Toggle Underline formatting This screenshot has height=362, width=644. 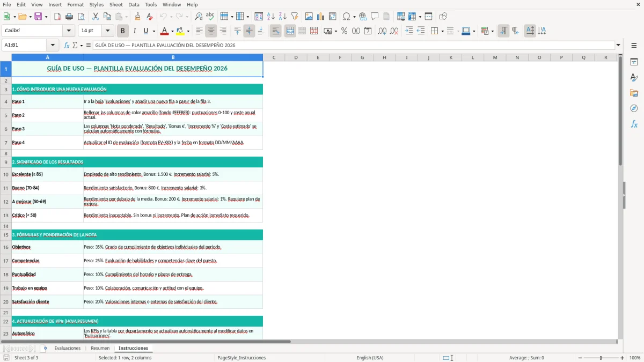[x=145, y=31]
